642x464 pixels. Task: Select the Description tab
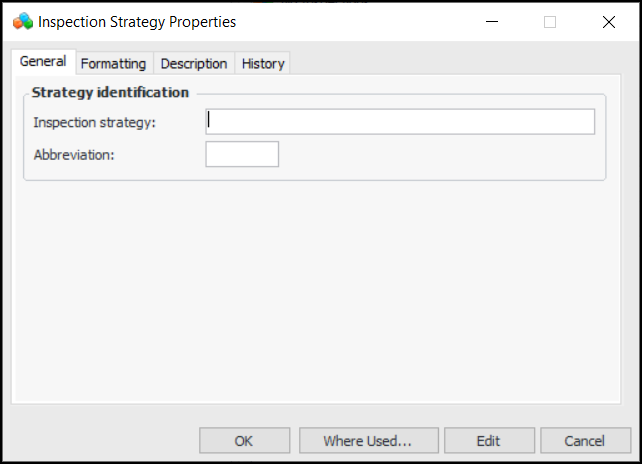[194, 63]
